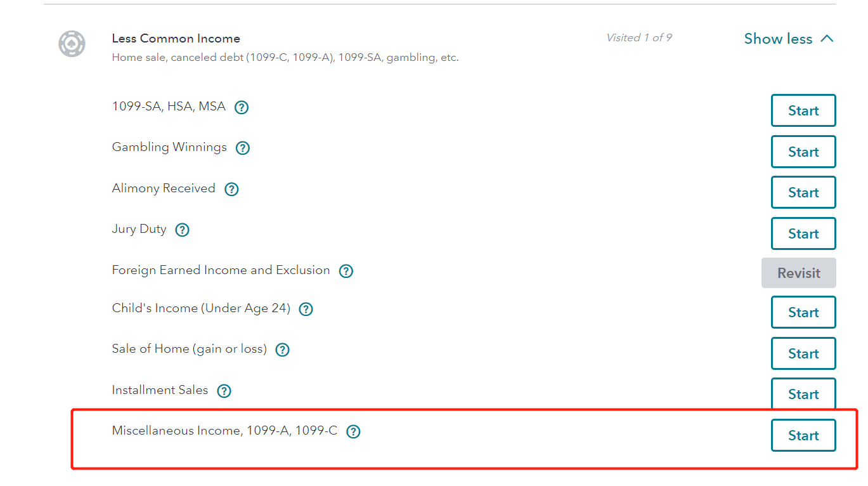Open Installment Sales help icon

tap(224, 391)
